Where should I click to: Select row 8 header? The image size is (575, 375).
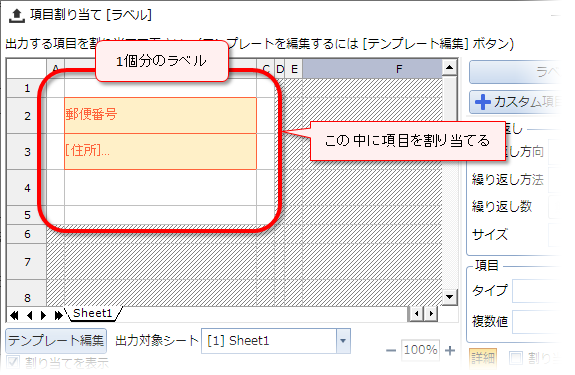(x=27, y=293)
